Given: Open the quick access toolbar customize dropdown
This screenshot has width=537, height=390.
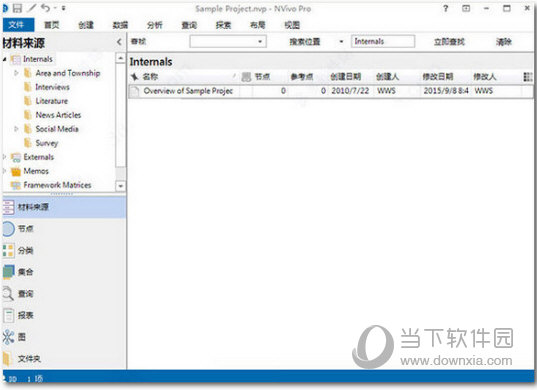Looking at the screenshot, I should (x=64, y=8).
